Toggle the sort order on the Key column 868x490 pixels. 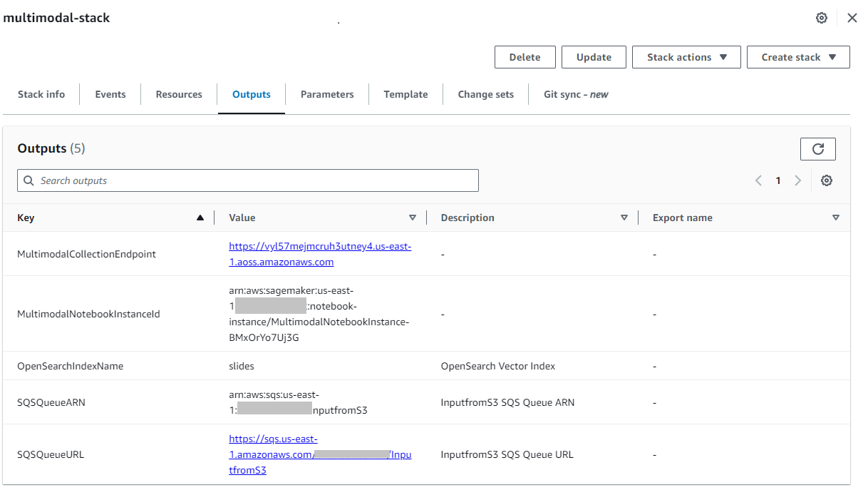200,217
